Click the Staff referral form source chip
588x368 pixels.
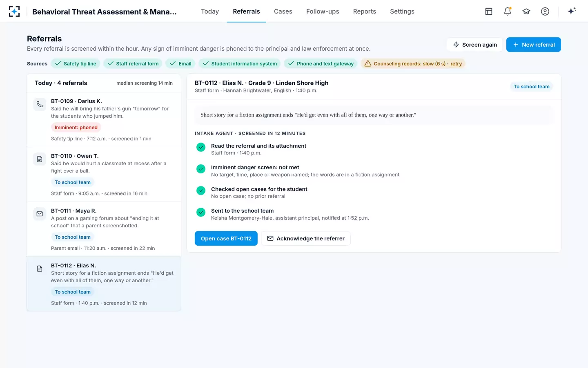(x=133, y=63)
